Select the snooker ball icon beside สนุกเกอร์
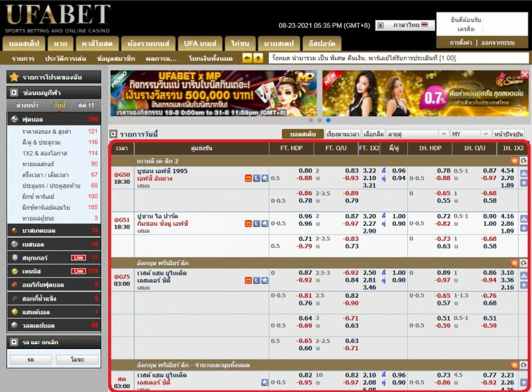 pos(15,258)
